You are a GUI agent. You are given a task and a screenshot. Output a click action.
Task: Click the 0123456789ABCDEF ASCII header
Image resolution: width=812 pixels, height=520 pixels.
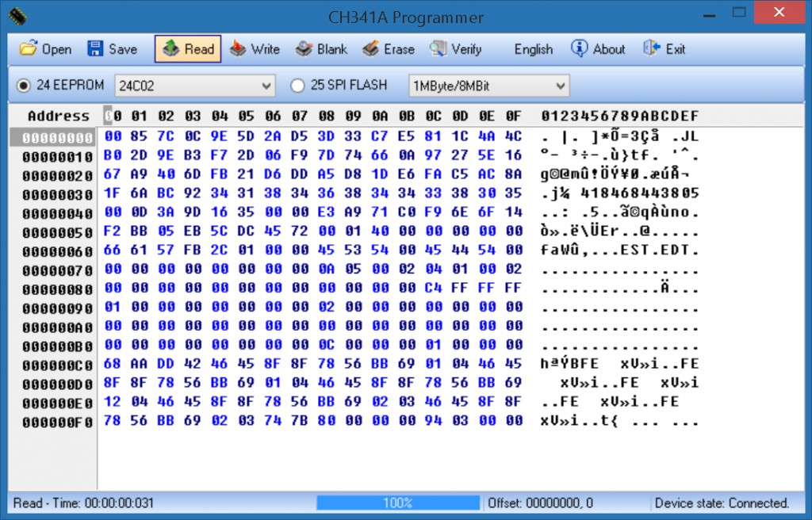tap(620, 116)
